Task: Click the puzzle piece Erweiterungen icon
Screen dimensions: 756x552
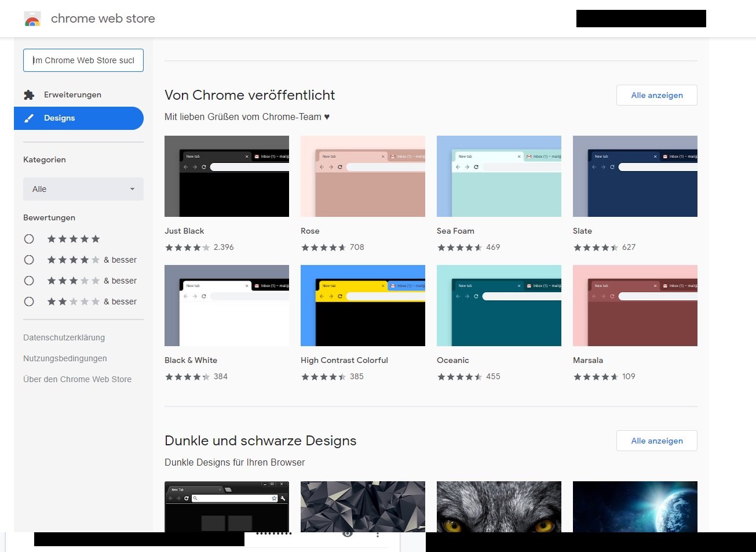Action: [28, 95]
